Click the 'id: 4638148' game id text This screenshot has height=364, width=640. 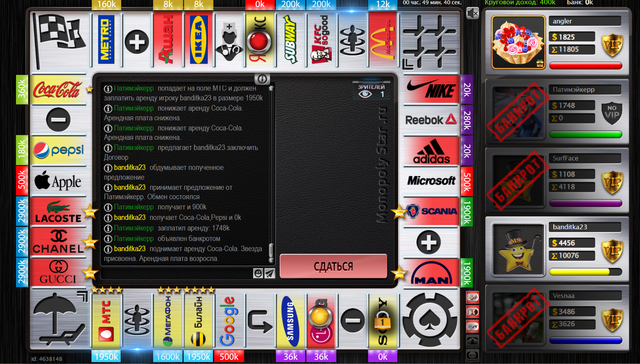click(x=46, y=359)
